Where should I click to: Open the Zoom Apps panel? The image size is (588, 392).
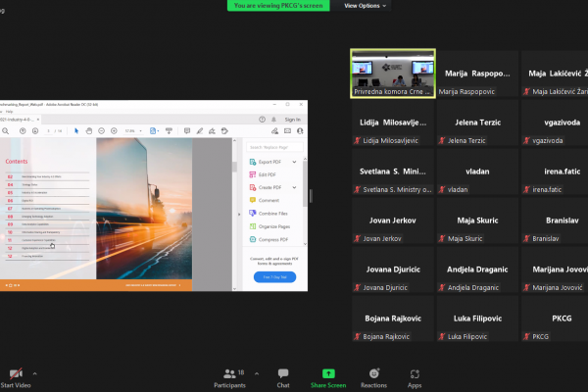point(415,378)
